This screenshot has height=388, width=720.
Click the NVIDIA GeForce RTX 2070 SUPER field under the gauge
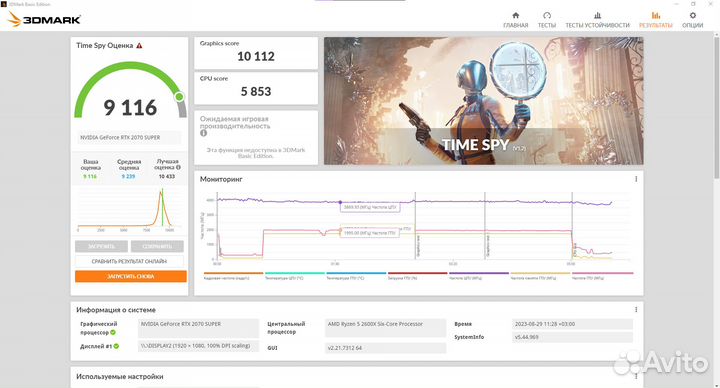[129, 137]
